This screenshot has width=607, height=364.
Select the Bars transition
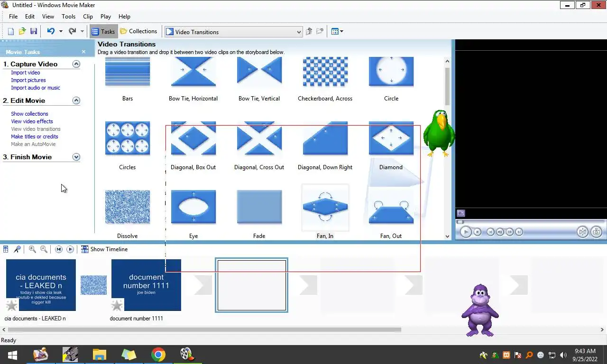(x=128, y=73)
